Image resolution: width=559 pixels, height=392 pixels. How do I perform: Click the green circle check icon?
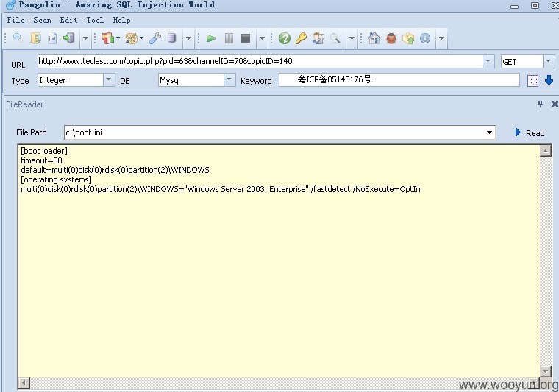click(285, 38)
